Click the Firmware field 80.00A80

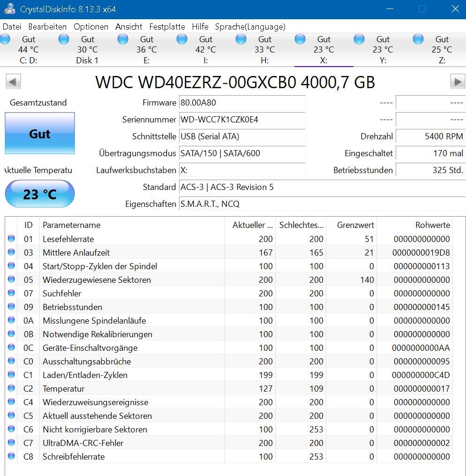point(242,103)
